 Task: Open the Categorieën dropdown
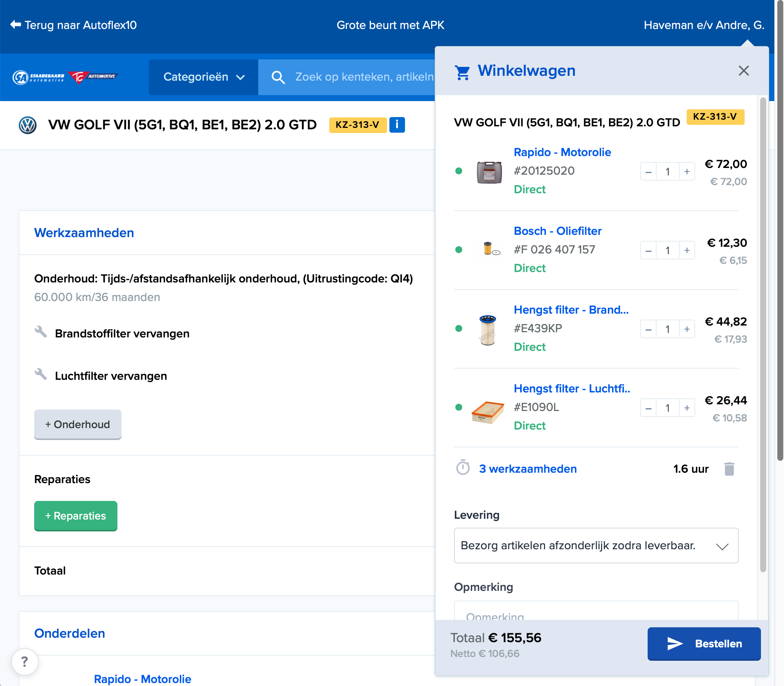(203, 77)
